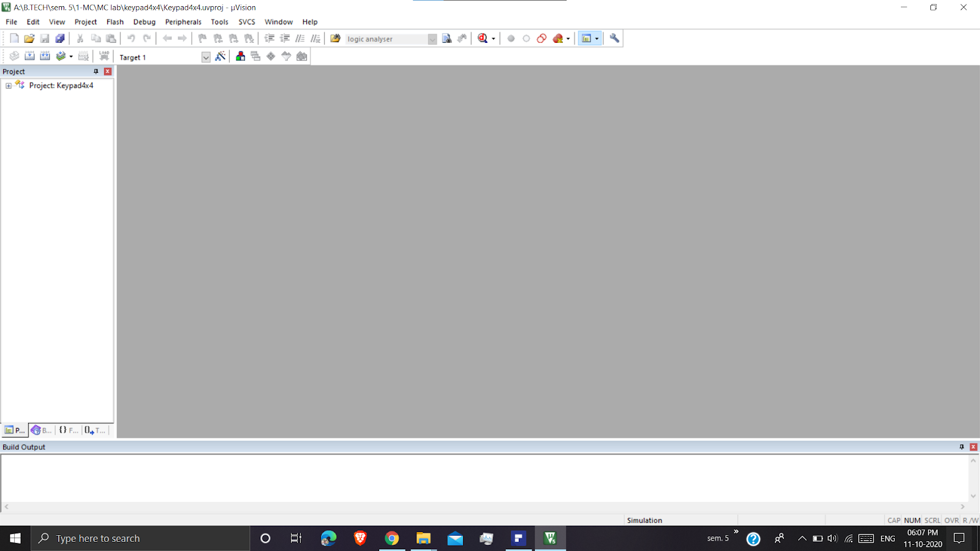980x551 pixels.
Task: Open the Flash menu
Action: pos(115,22)
